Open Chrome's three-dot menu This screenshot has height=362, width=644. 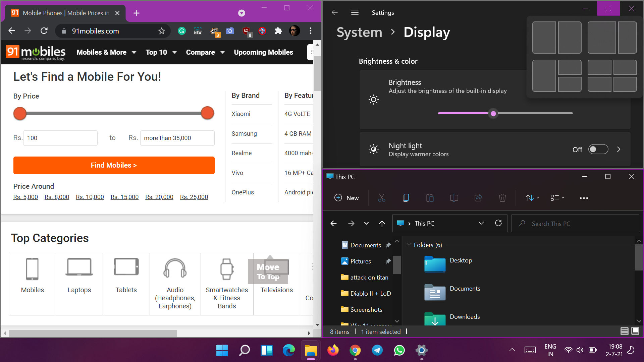coord(311,31)
